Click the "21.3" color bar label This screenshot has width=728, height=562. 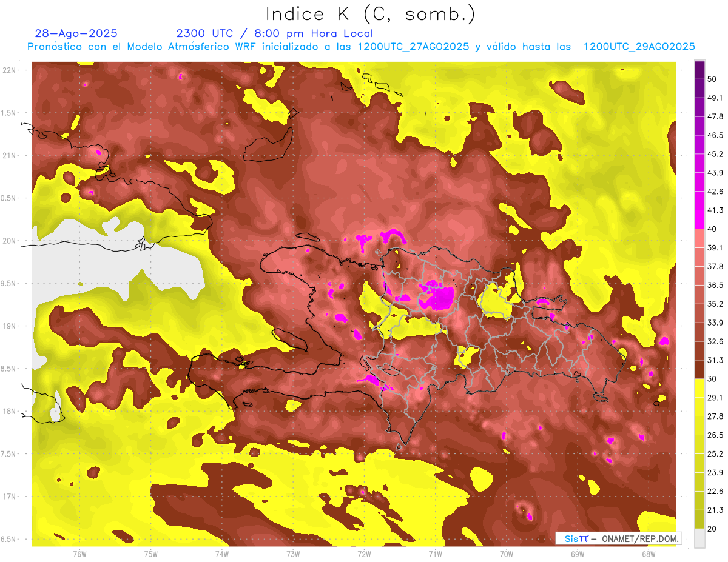click(715, 510)
